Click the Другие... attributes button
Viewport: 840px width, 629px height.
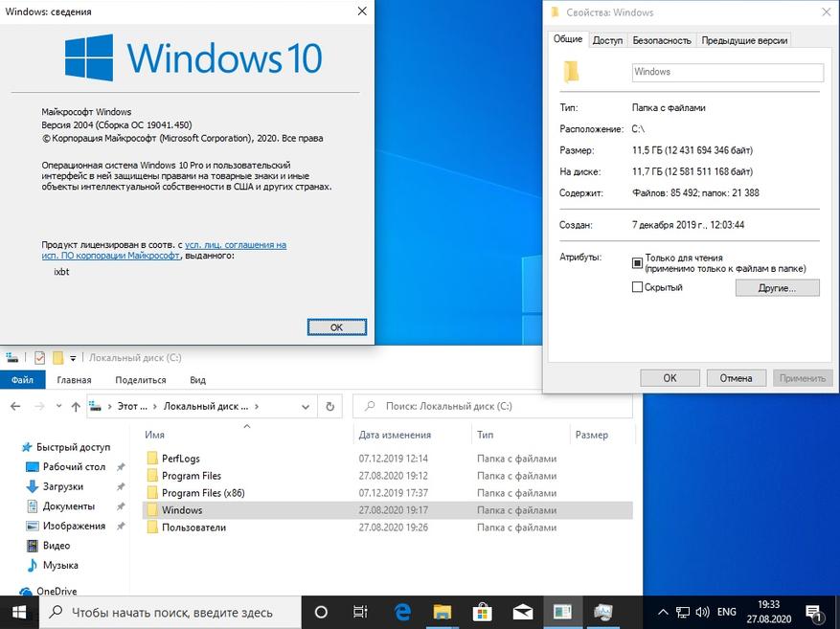(x=777, y=287)
